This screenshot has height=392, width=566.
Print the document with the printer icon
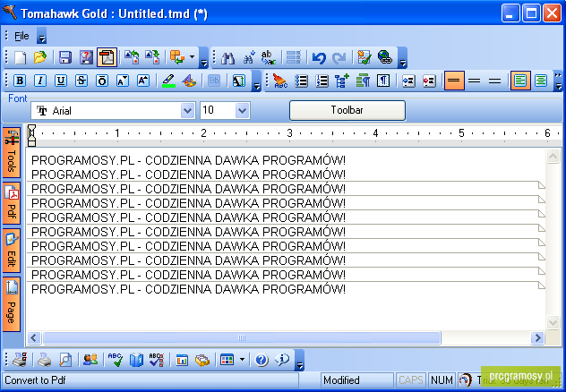[45, 360]
